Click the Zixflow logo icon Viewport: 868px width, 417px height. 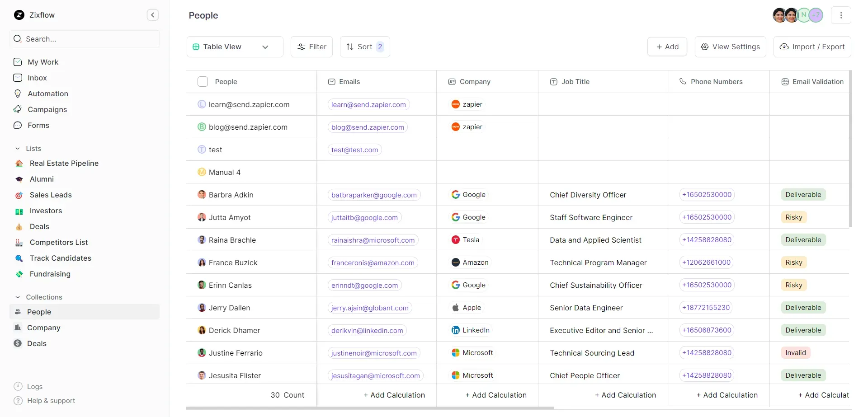click(19, 15)
